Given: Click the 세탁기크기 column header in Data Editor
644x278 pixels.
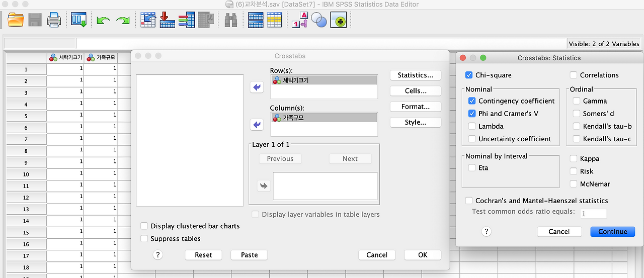Looking at the screenshot, I should (x=65, y=58).
